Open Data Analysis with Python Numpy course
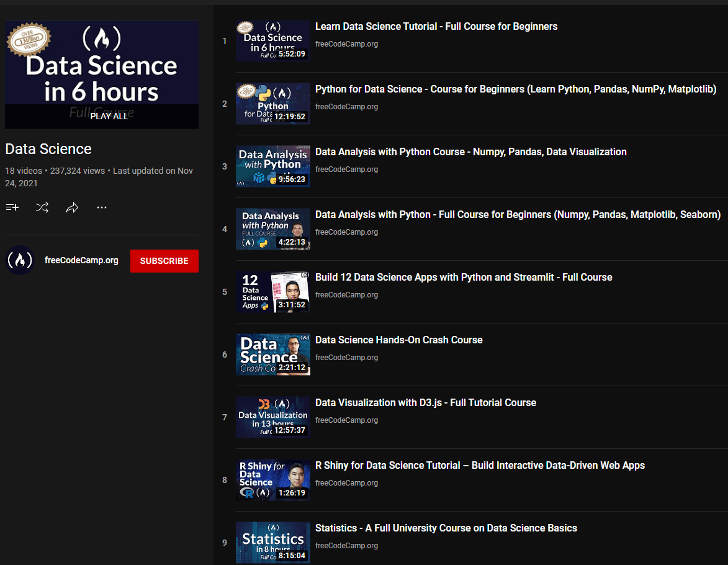The width and height of the screenshot is (728, 565). point(471,152)
